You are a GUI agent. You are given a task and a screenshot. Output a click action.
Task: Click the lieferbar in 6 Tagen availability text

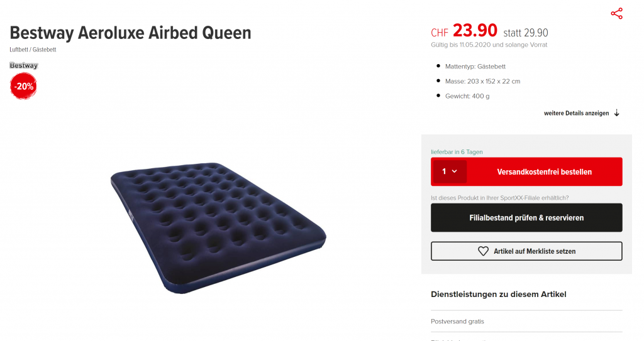(x=457, y=152)
